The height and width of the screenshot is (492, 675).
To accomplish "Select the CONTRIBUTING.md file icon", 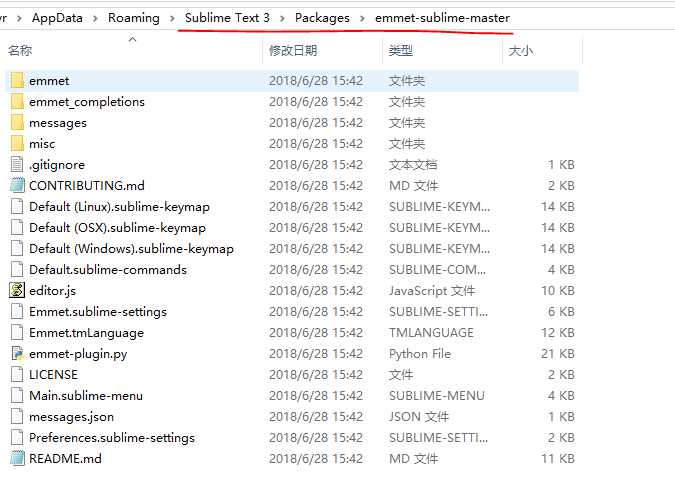I will 17,186.
